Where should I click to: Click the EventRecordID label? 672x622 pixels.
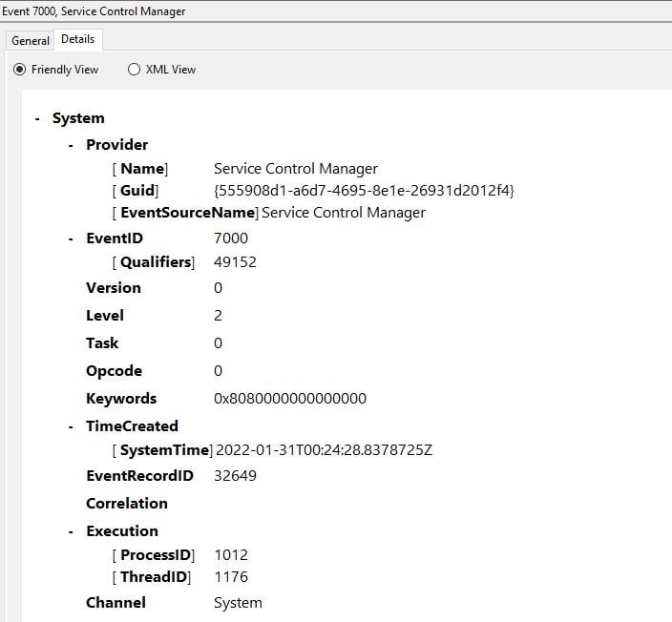pyautogui.click(x=139, y=476)
